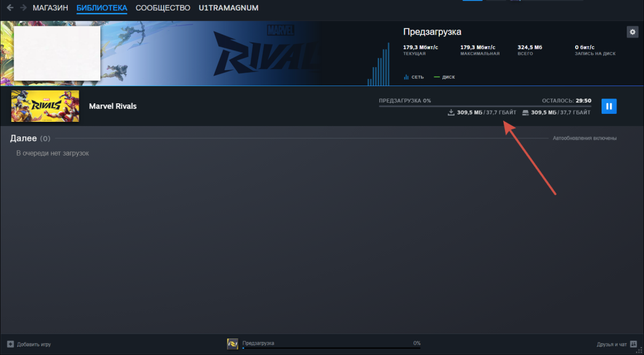This screenshot has width=644, height=355.
Task: Click the disk usage drive icon
Action: pos(525,113)
